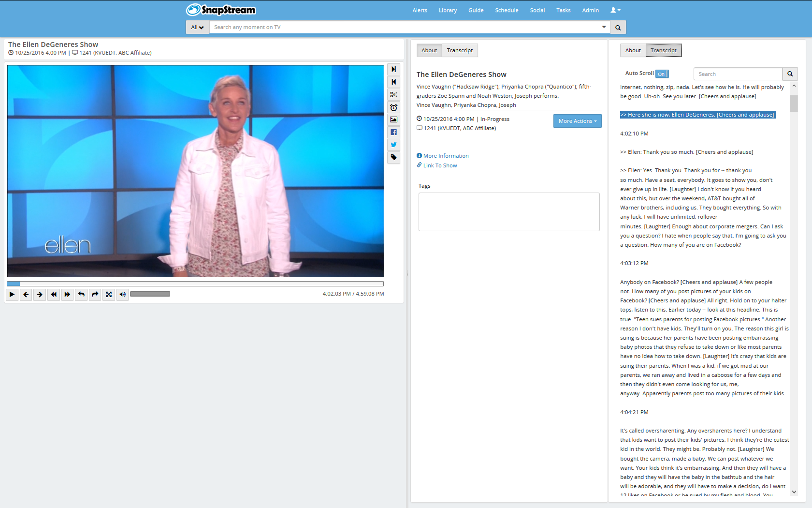The image size is (812, 508).
Task: Click the transcript scroll up arrow
Action: pos(794,86)
